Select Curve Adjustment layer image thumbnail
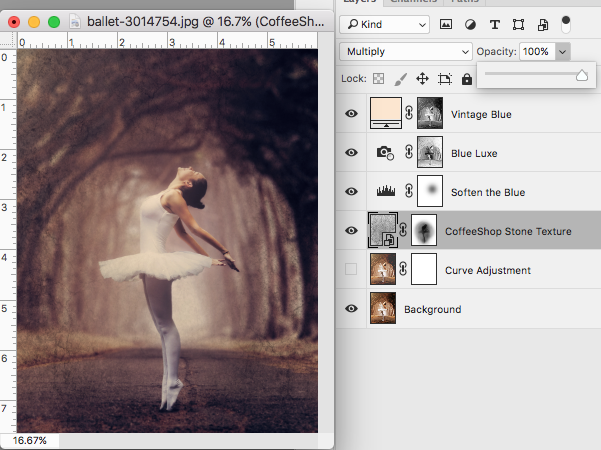 tap(383, 269)
